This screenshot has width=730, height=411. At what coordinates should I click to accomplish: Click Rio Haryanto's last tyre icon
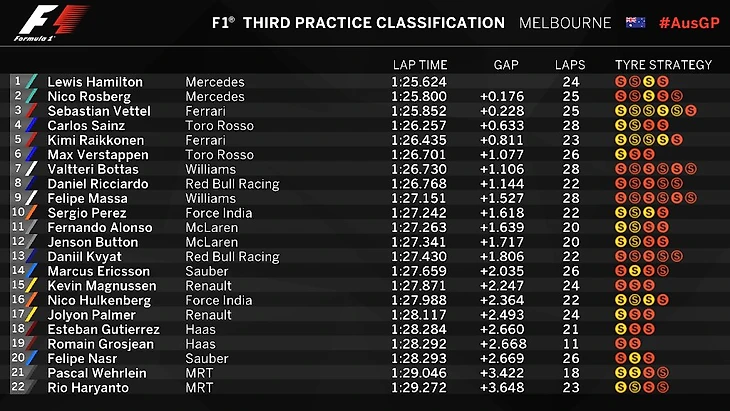click(663, 387)
